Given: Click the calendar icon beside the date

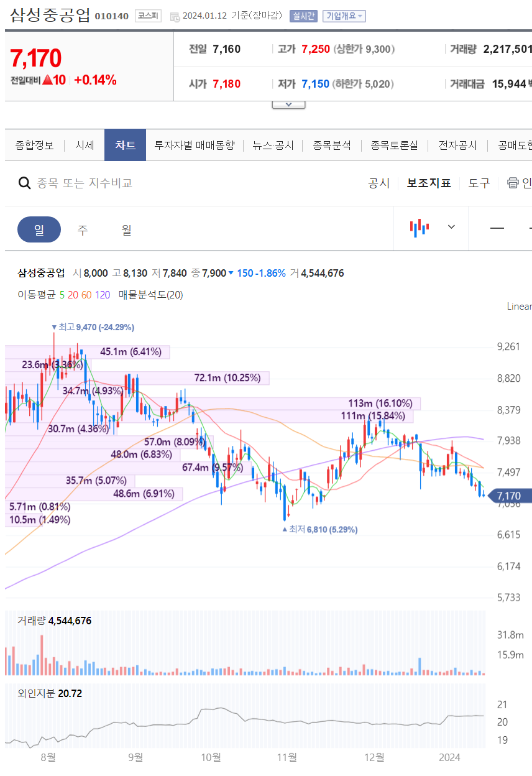Looking at the screenshot, I should [175, 16].
